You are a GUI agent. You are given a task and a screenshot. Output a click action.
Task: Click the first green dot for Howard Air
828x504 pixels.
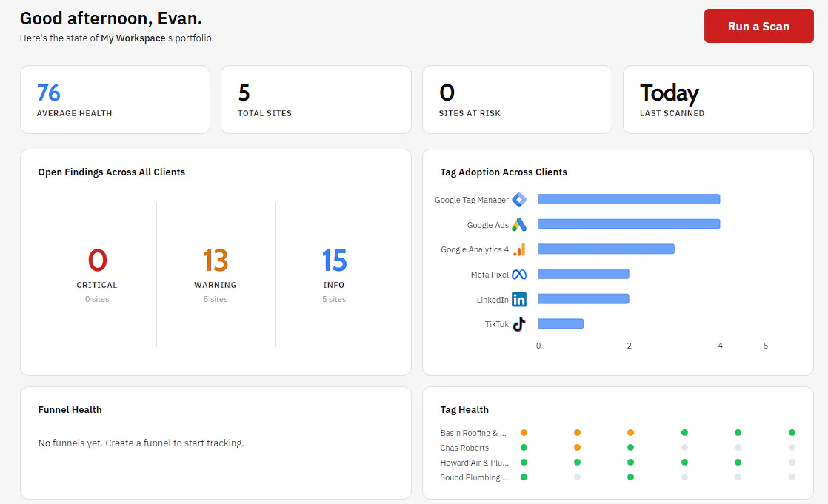tap(524, 462)
